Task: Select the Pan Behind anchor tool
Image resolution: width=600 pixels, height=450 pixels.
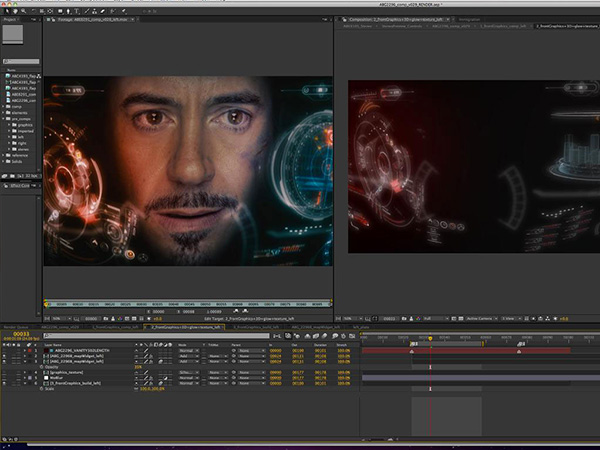Action: pyautogui.click(x=50, y=11)
